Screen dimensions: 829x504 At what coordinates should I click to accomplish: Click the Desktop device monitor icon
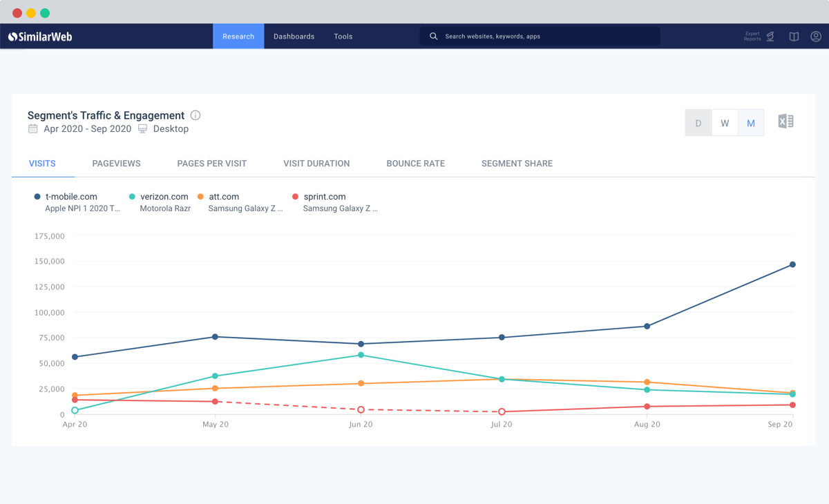point(142,129)
